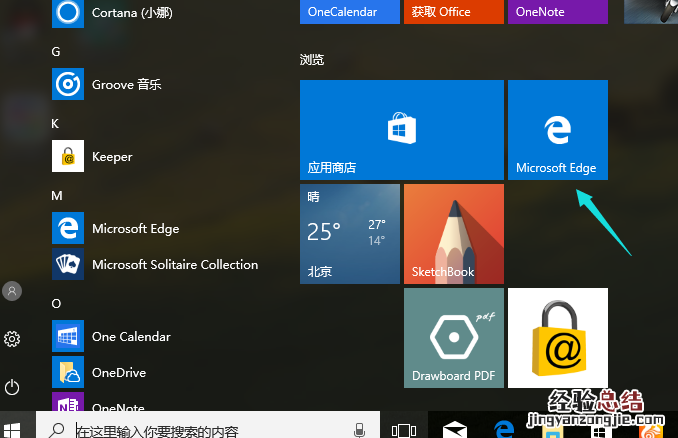Launch SketchBook from the pinned tiles
The height and width of the screenshot is (438, 678).
click(453, 233)
